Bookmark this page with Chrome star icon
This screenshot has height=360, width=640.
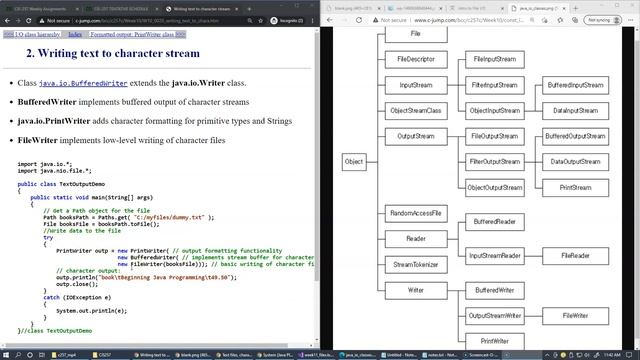(260, 20)
